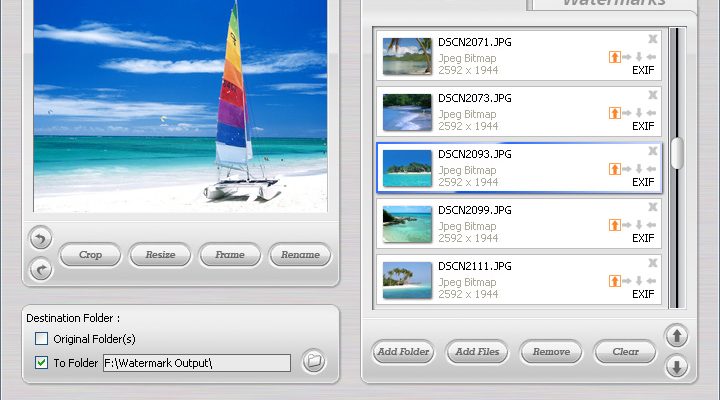View EXIF info for DSCN2093.JPG
This screenshot has height=400, width=720.
click(643, 182)
